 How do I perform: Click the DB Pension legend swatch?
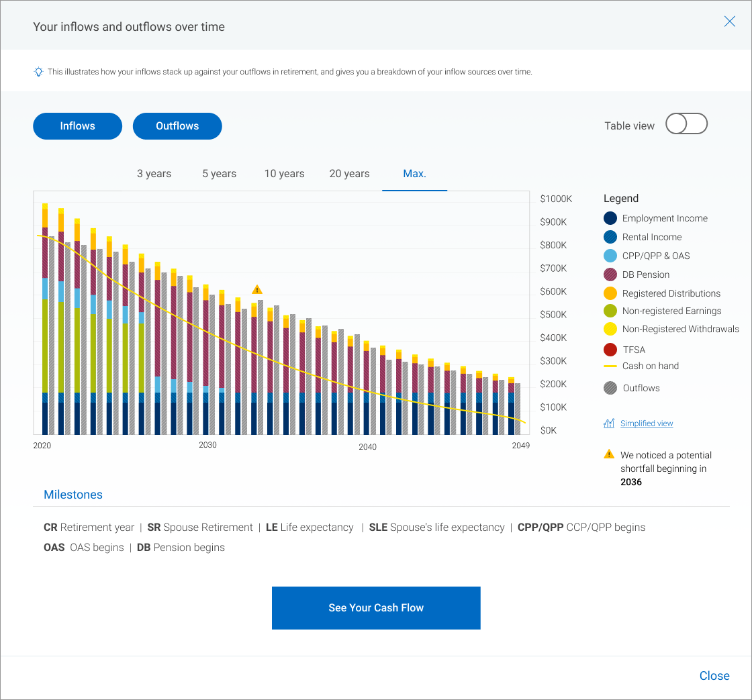click(x=610, y=274)
